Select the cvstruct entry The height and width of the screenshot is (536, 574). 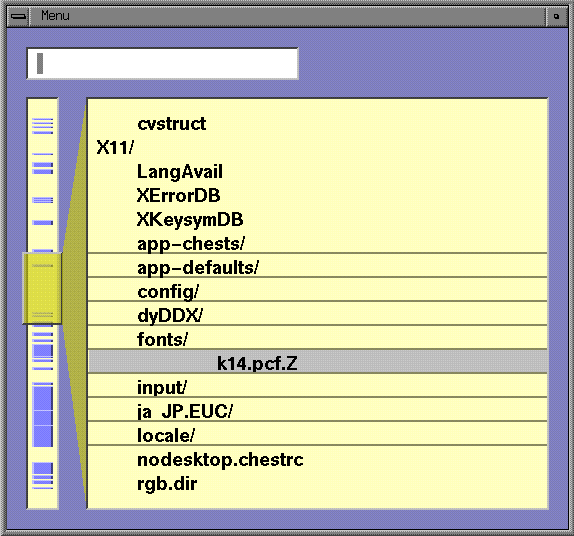(x=171, y=124)
